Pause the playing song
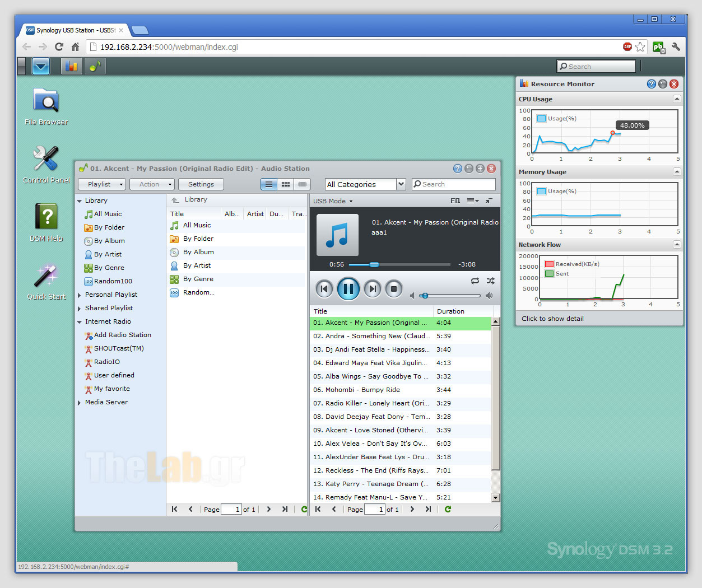This screenshot has height=588, width=702. point(348,289)
